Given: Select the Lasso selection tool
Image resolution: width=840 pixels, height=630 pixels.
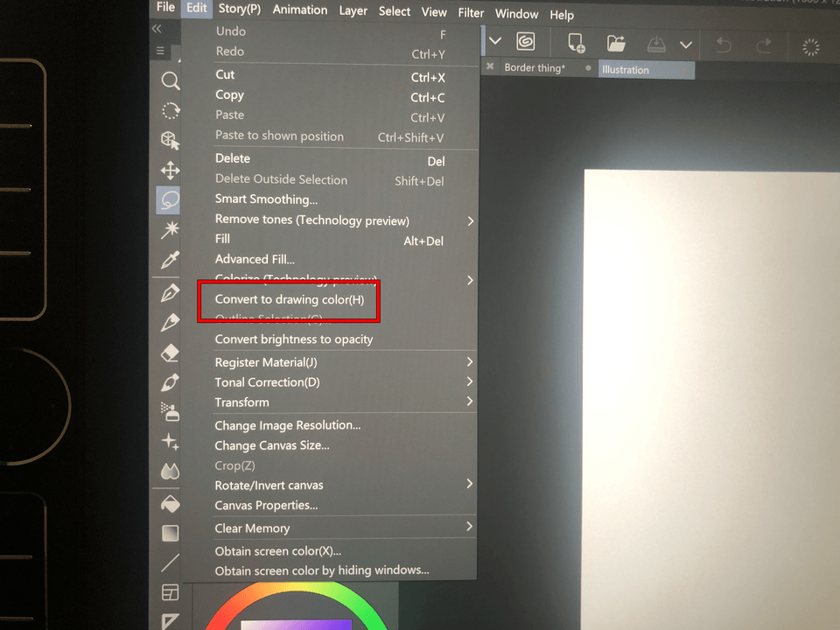Looking at the screenshot, I should click(x=169, y=200).
